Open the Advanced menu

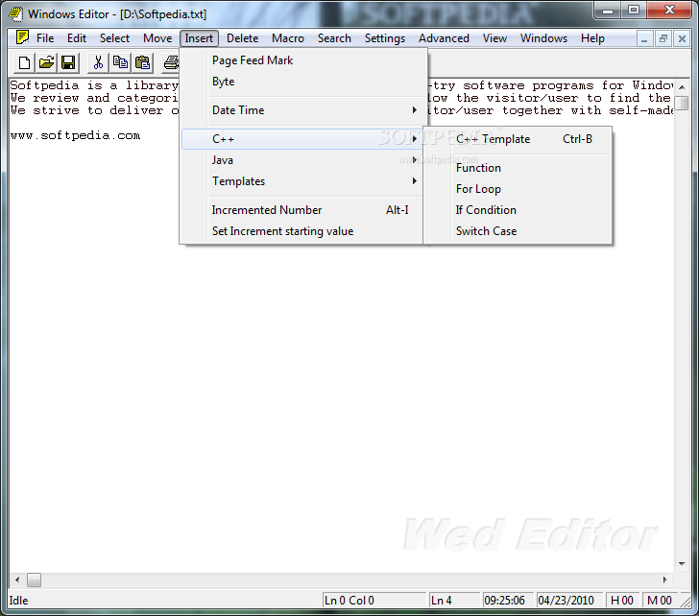tap(444, 38)
